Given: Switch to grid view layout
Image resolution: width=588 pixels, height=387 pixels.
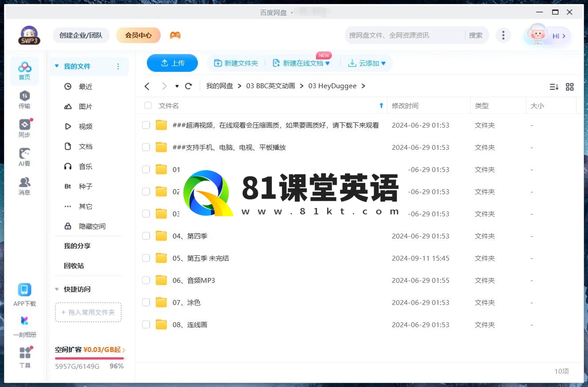Looking at the screenshot, I should point(570,87).
